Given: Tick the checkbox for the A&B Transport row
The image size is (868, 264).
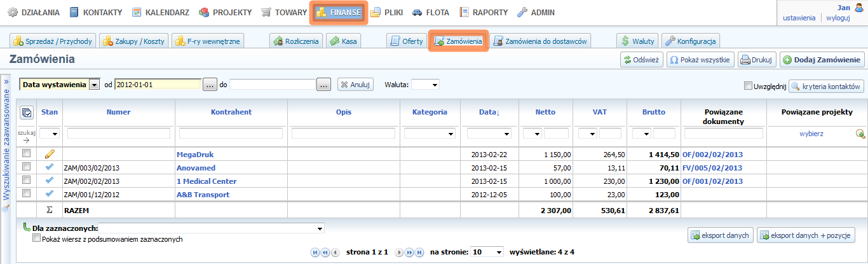Looking at the screenshot, I should pyautogui.click(x=26, y=194).
